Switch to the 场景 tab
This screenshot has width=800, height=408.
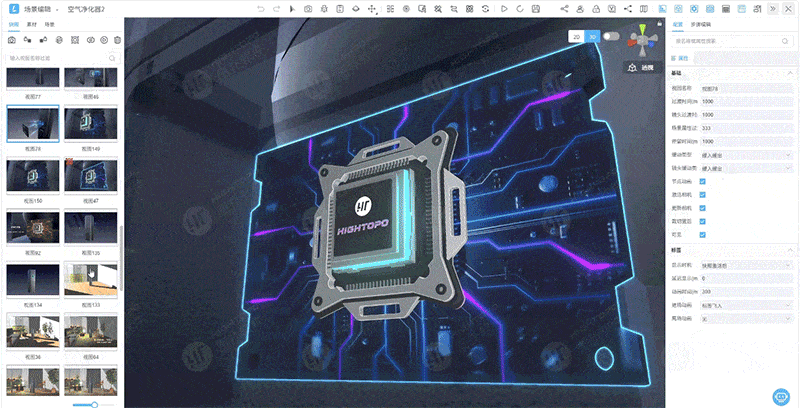coord(49,24)
